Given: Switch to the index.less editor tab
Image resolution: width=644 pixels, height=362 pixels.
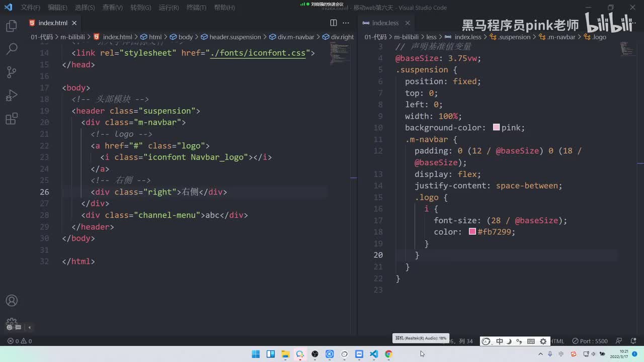Looking at the screenshot, I should point(385,23).
